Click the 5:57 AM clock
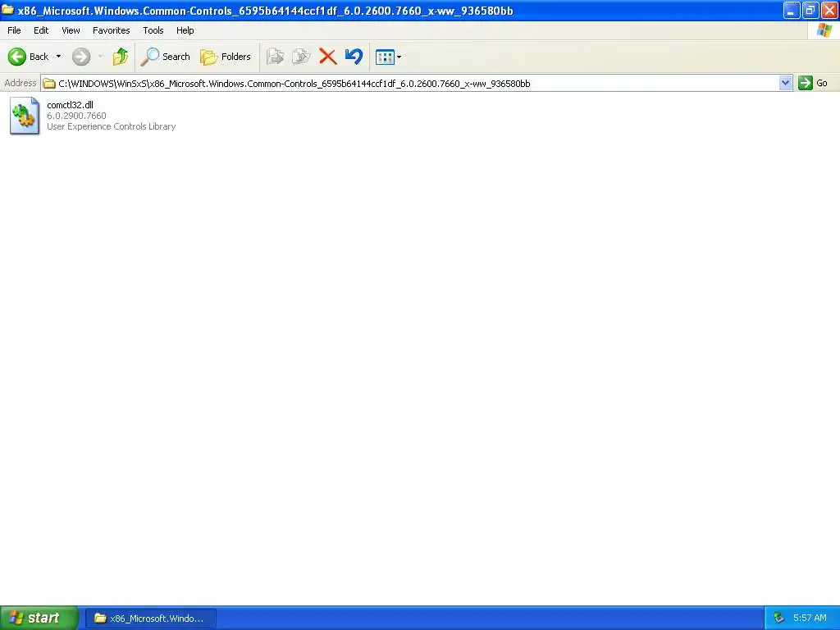The image size is (840, 630). 810,619
